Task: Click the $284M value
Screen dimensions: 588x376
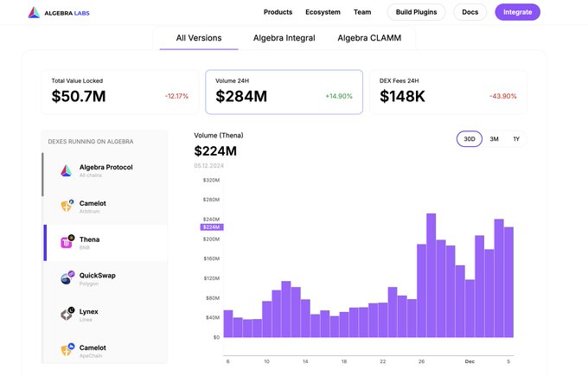Action: [241, 96]
